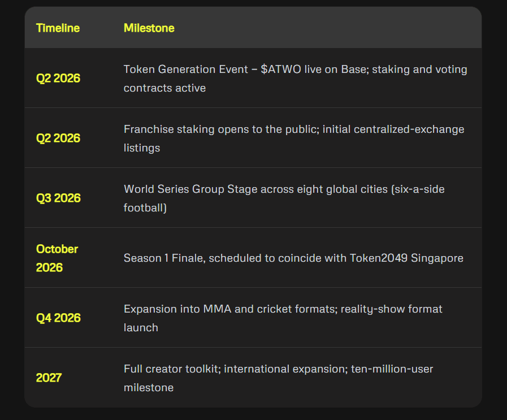Click the reality-show format launch text
Viewport: 507px width, 420px height.
(283, 318)
